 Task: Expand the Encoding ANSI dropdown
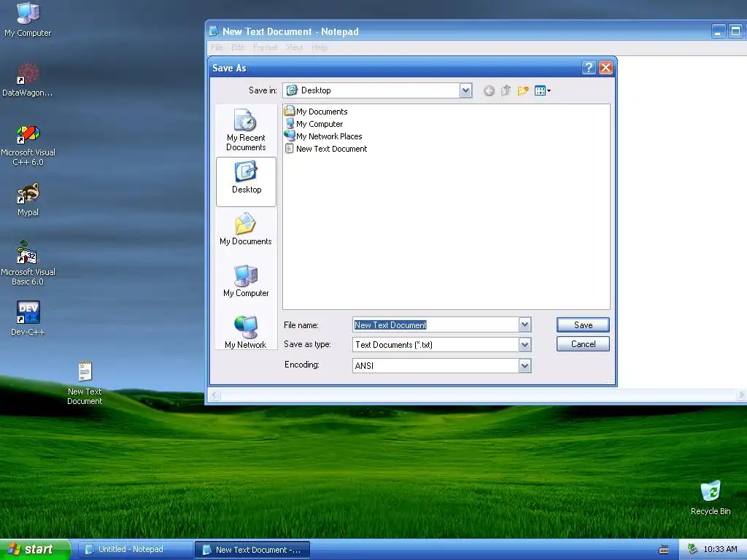[x=525, y=366]
